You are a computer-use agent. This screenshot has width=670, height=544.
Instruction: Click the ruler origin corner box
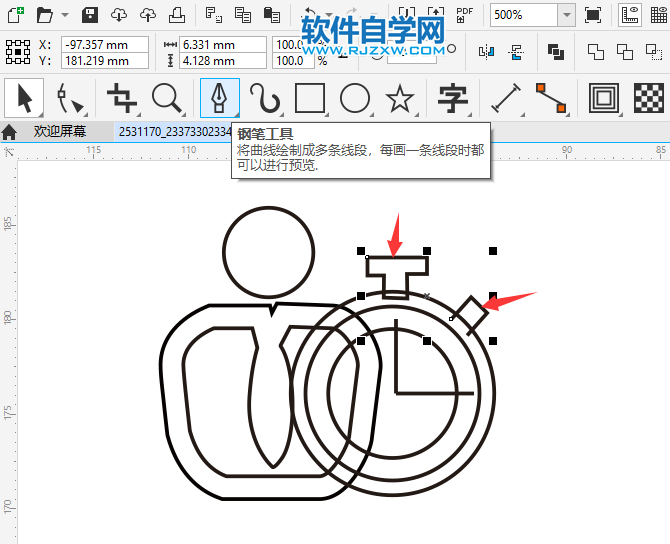[x=9, y=152]
